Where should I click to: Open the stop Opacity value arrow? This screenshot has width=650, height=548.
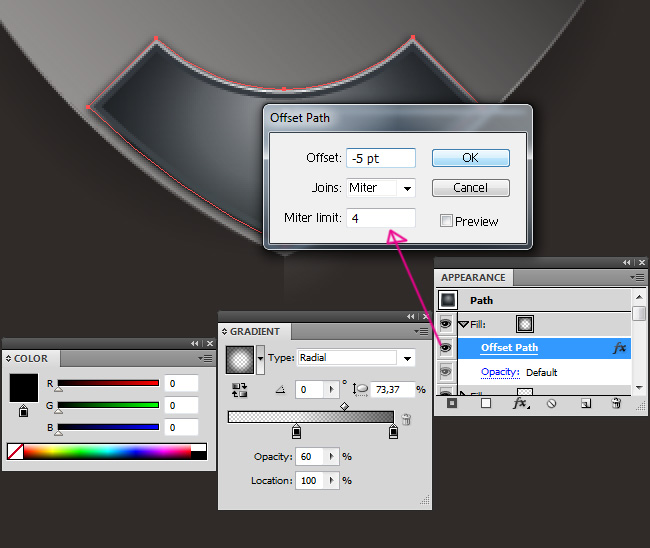click(331, 456)
